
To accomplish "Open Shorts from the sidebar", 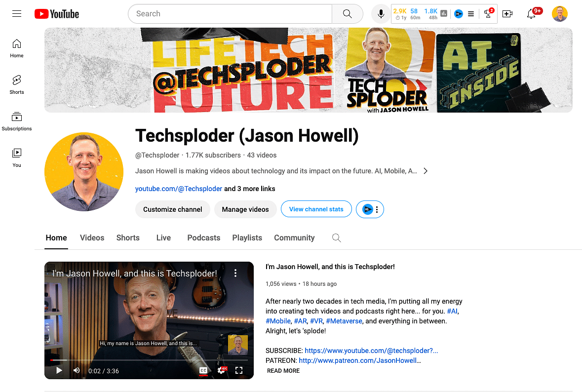I will coord(17,84).
